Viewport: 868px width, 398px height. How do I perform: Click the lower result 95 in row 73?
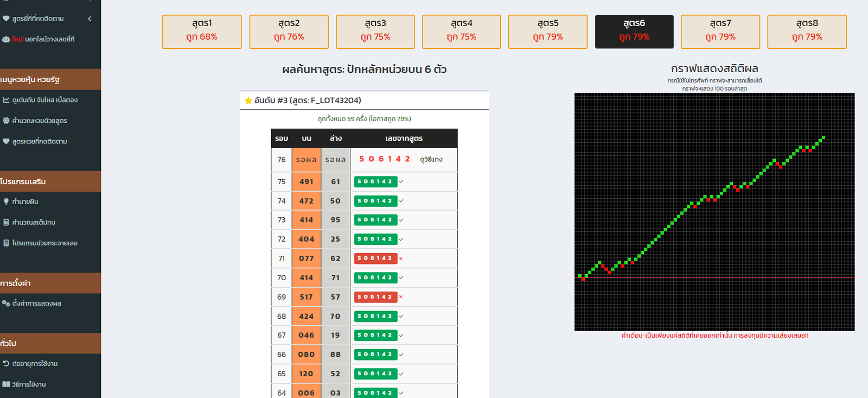click(x=336, y=220)
